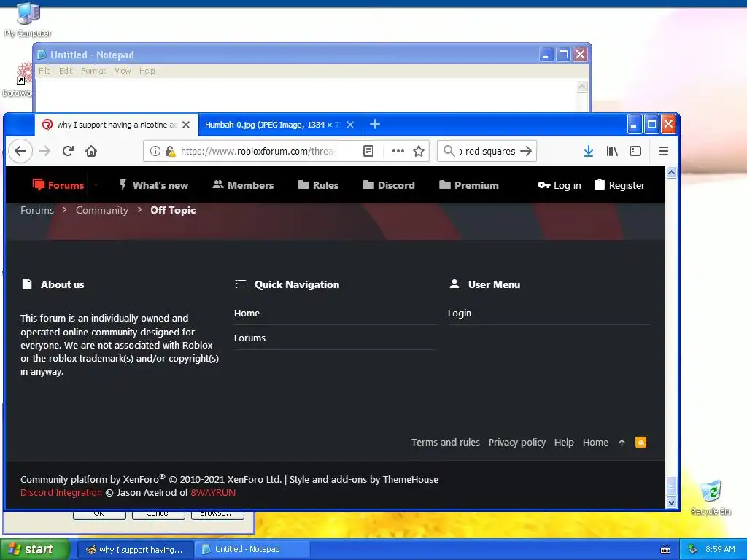Open a new tab with plus button
This screenshot has width=747, height=560.
pos(375,124)
